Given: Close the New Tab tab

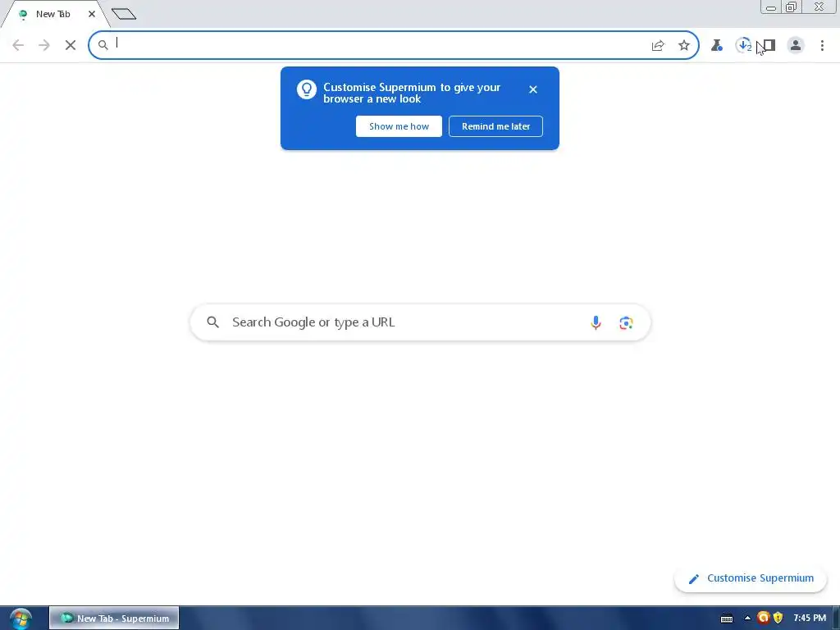Looking at the screenshot, I should (92, 14).
